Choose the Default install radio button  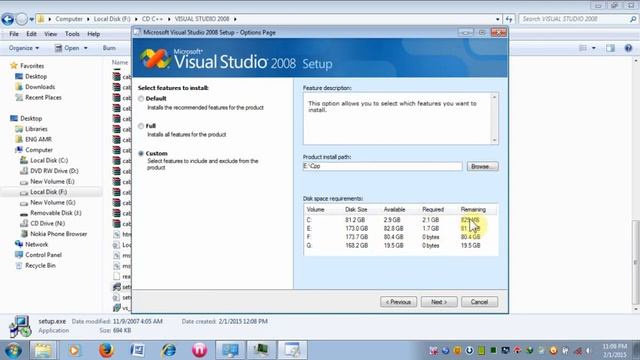tap(141, 99)
